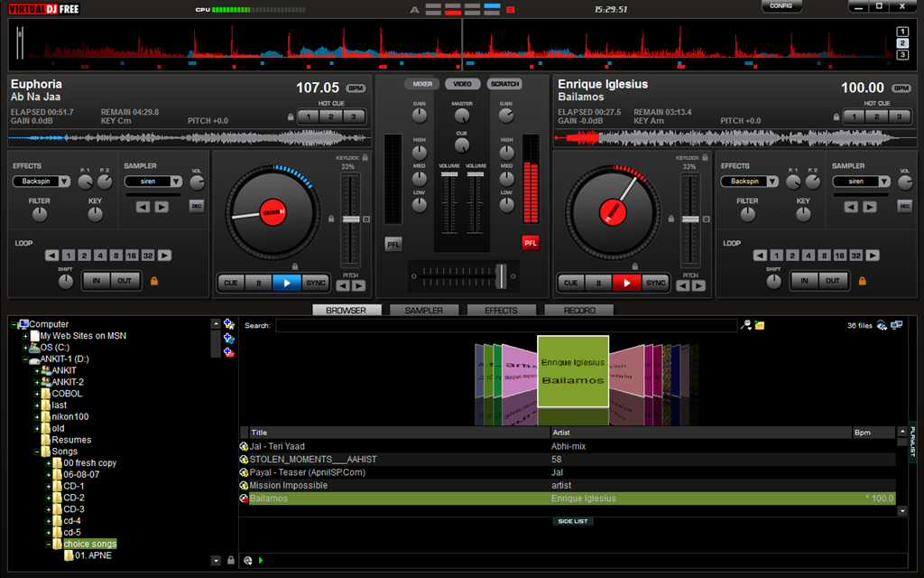Click CUE button on left deck
924x578 pixels.
tap(231, 283)
